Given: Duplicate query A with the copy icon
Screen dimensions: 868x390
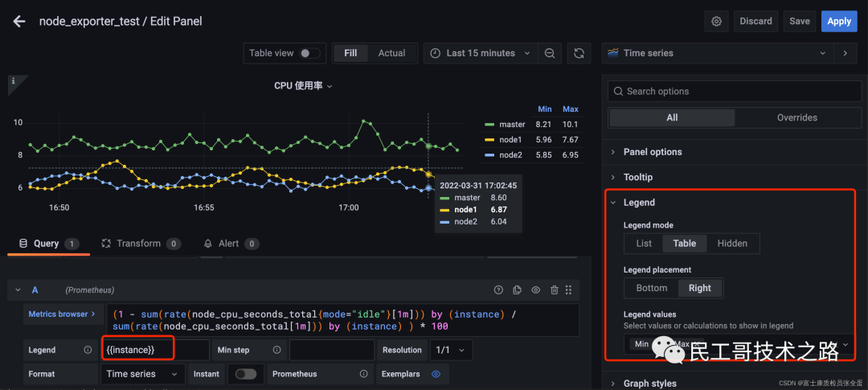Looking at the screenshot, I should coord(517,289).
